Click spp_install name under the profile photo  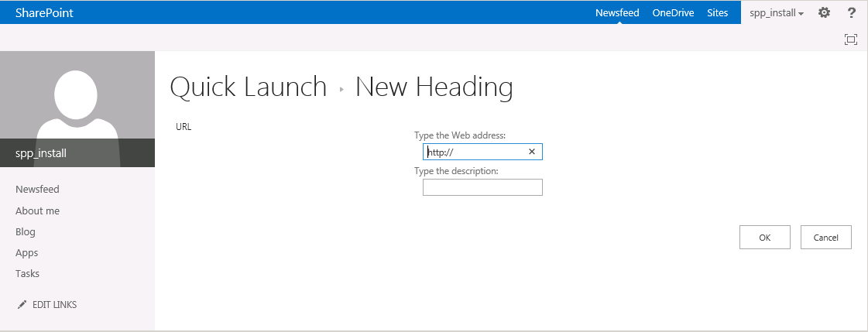click(41, 153)
